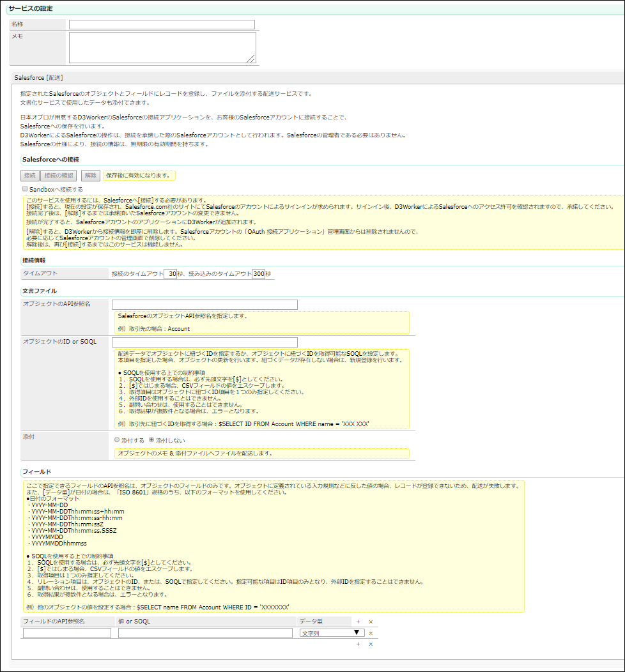The image size is (625, 672).
Task: Click the 例）取引先の場合：Account example text
Action: point(154,329)
